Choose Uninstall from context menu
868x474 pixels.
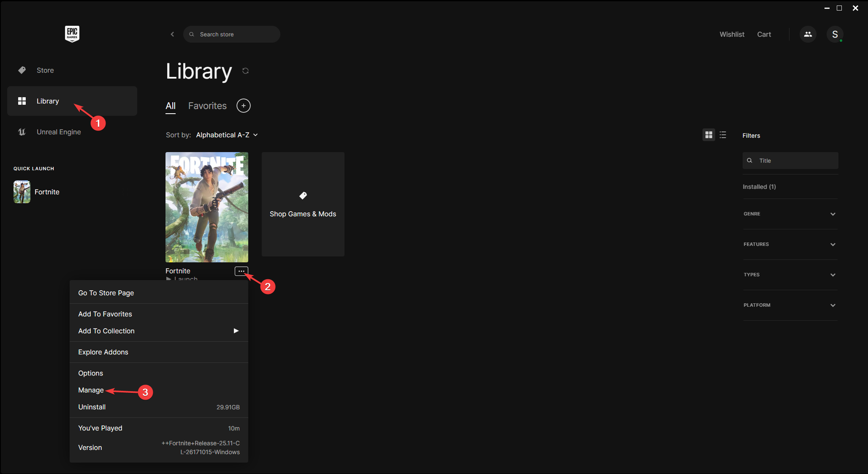tap(159, 407)
